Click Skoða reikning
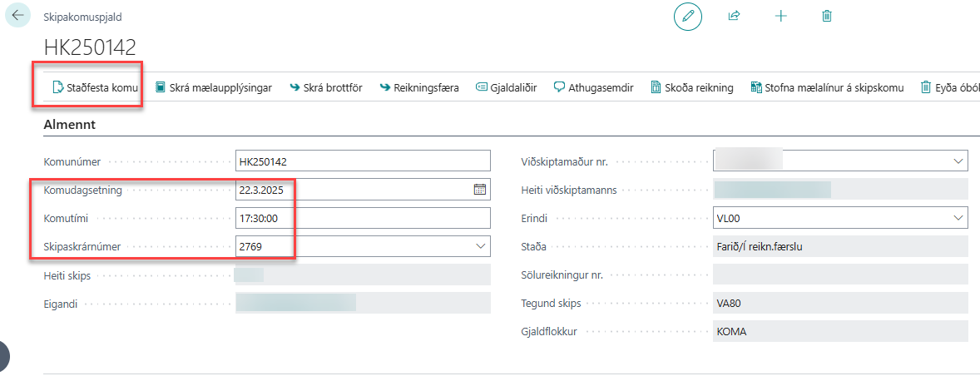 (691, 87)
